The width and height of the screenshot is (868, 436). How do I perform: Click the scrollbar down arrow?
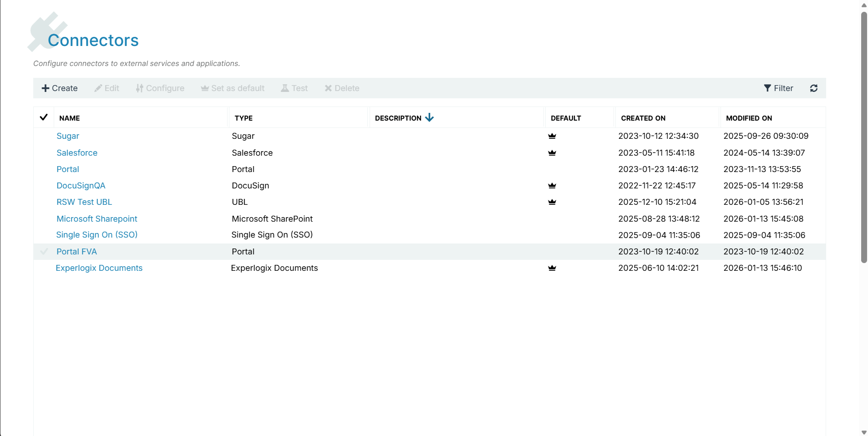(x=864, y=432)
